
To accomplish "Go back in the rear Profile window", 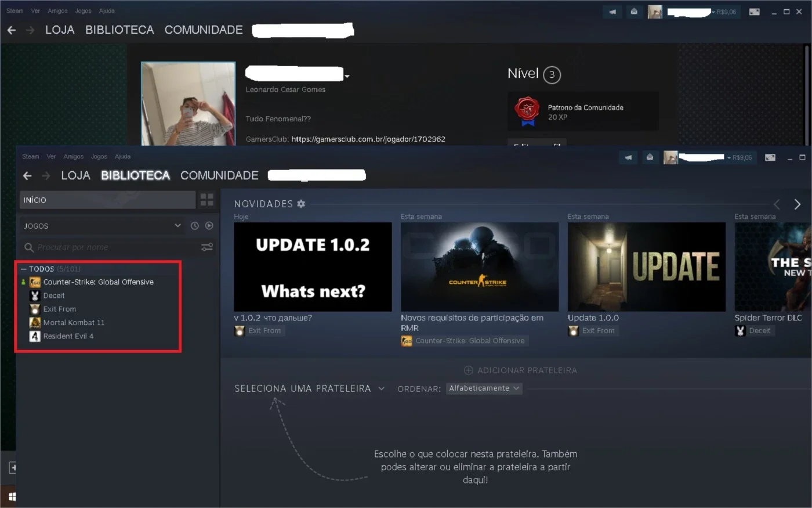I will pyautogui.click(x=12, y=30).
